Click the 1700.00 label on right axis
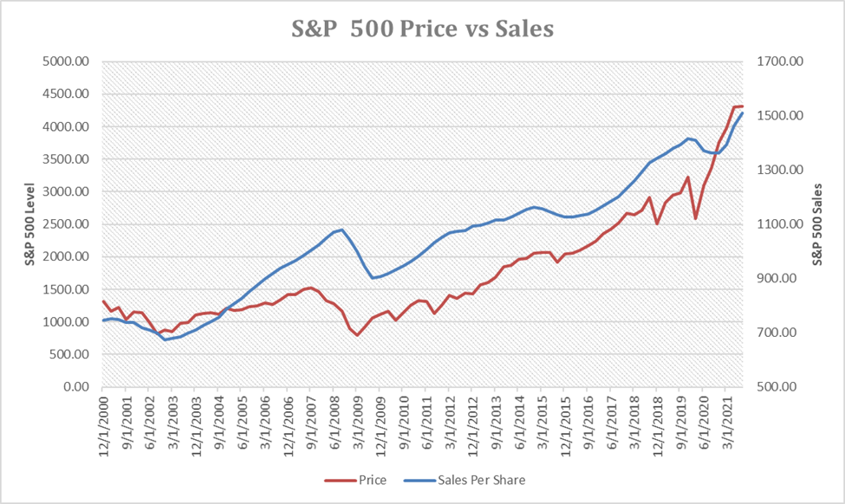The width and height of the screenshot is (845, 504). (x=778, y=61)
